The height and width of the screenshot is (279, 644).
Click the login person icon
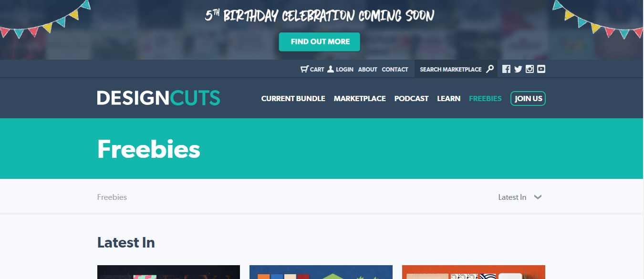330,69
